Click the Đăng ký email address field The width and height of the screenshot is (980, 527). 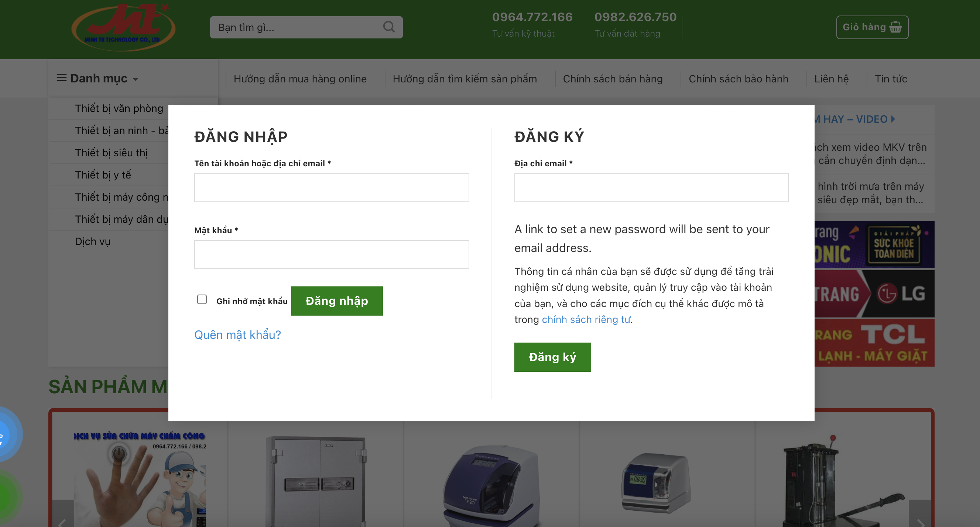click(x=651, y=188)
